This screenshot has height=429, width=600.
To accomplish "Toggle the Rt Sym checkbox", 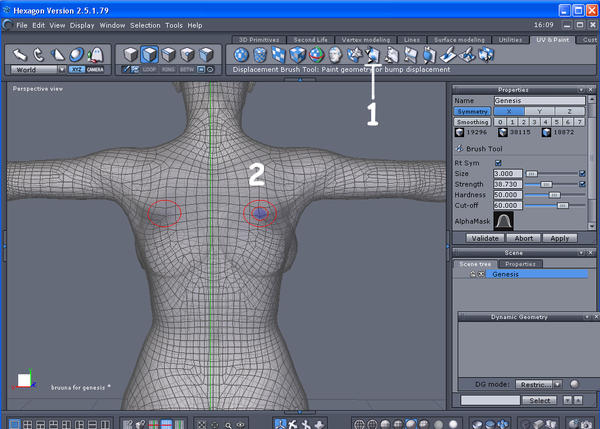I will point(499,162).
